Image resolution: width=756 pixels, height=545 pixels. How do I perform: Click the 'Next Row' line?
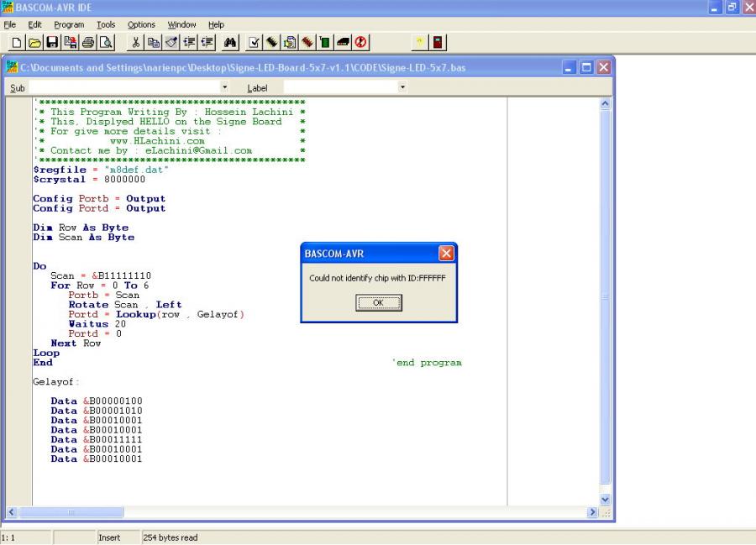(x=76, y=343)
